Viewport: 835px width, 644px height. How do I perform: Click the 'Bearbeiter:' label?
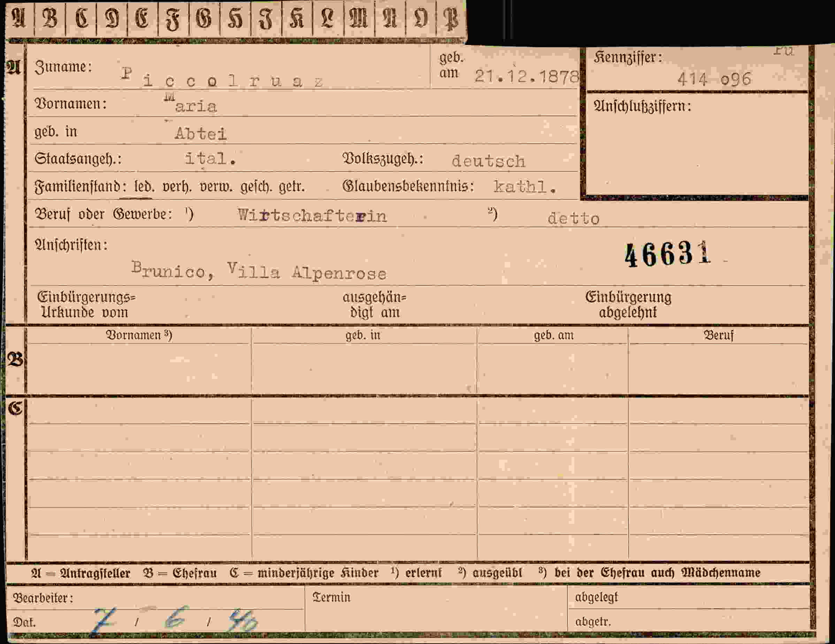coord(43,598)
